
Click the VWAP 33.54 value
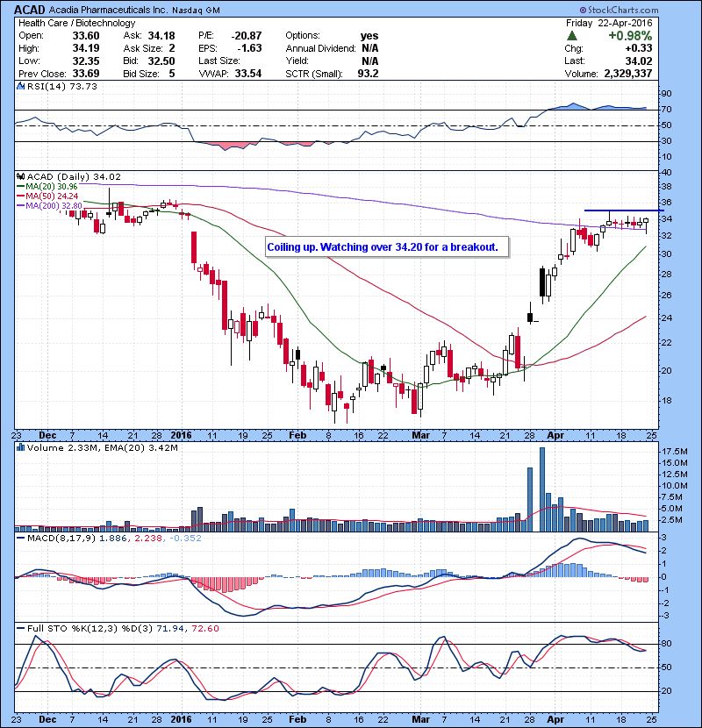pos(248,74)
